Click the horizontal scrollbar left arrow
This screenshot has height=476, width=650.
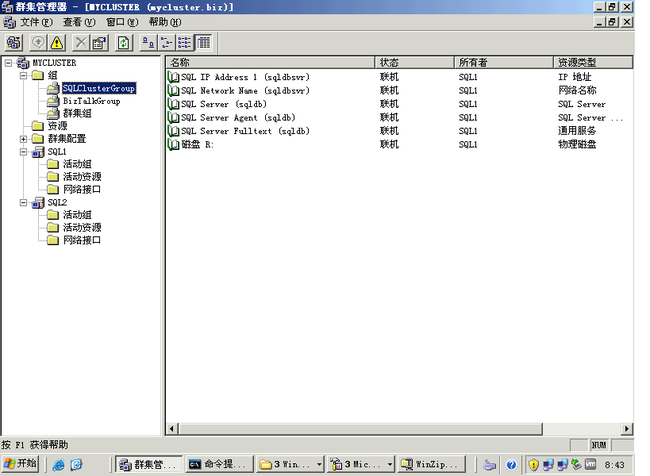coord(172,429)
